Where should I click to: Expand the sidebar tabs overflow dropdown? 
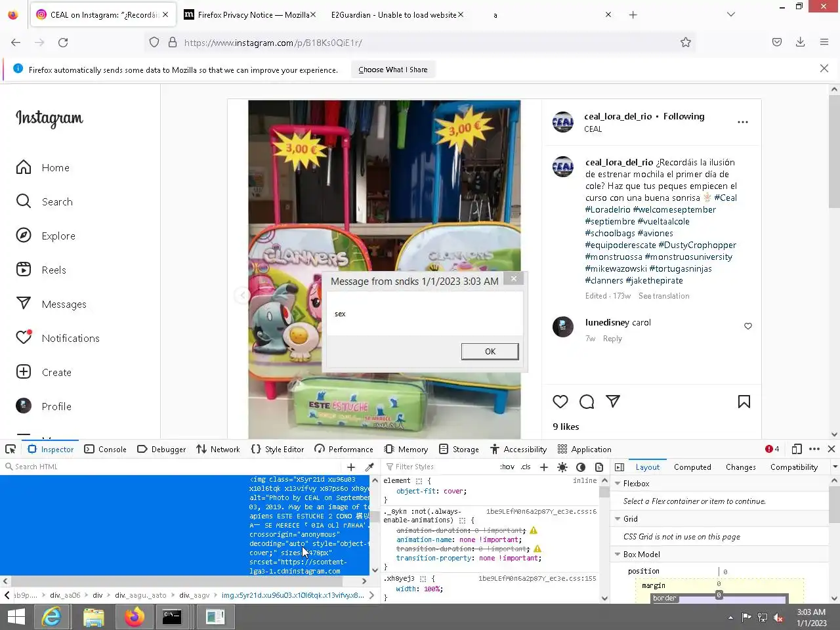pyautogui.click(x=835, y=467)
